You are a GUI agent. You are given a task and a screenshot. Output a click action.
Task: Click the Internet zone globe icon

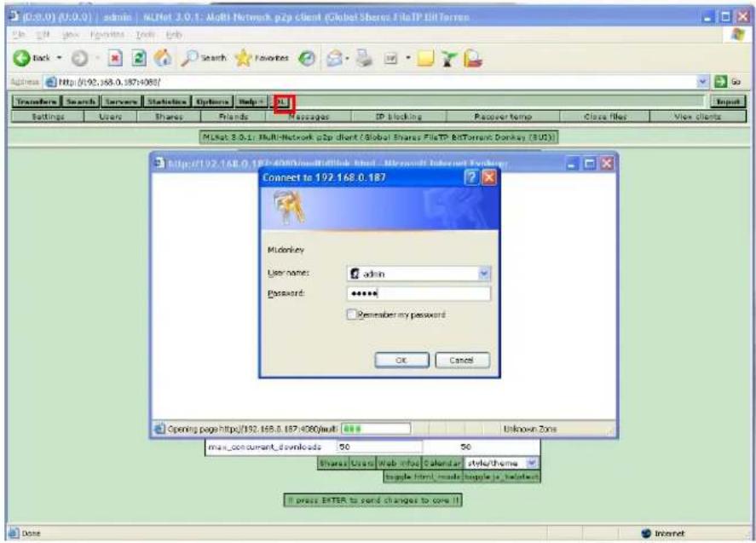click(647, 534)
